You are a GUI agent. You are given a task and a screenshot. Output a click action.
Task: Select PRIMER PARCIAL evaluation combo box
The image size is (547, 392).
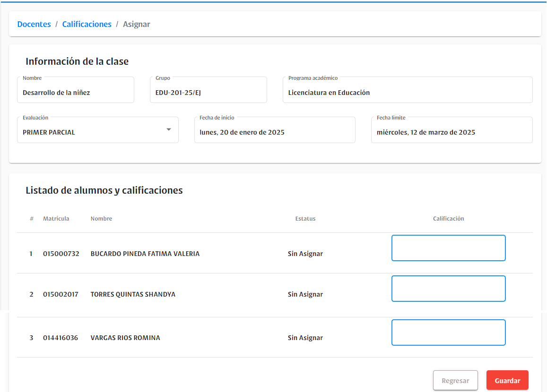point(98,130)
